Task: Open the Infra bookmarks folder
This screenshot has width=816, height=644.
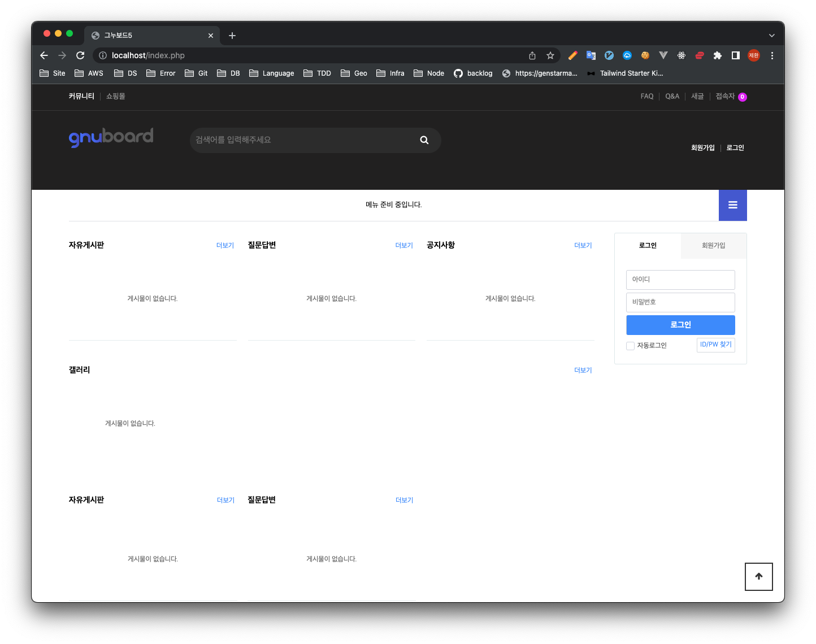Action: (390, 73)
